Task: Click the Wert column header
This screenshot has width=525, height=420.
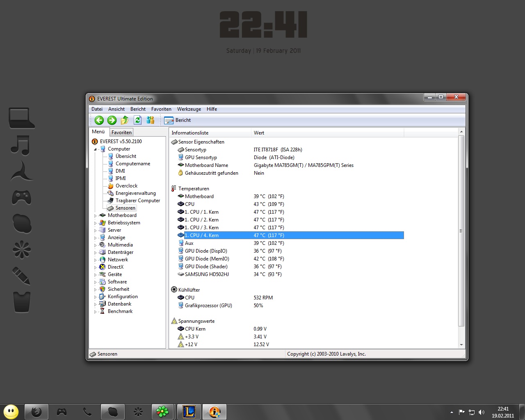Action: pyautogui.click(x=327, y=133)
